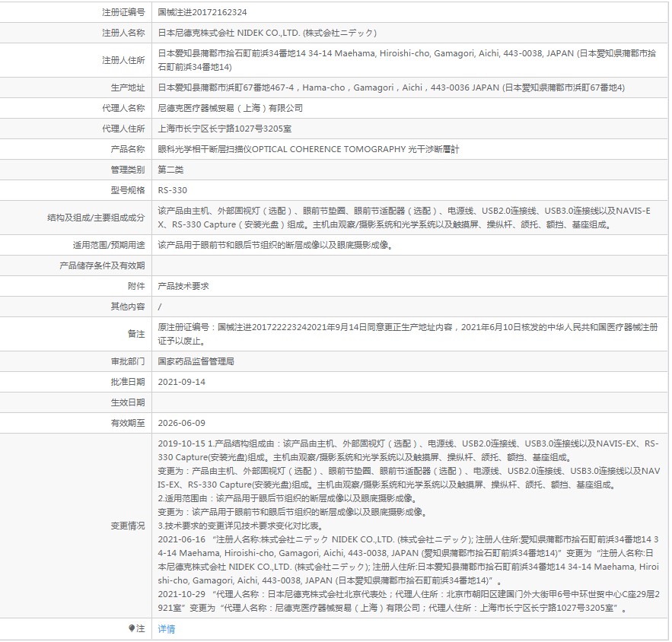Image resolution: width=672 pixels, height=642 pixels.
Task: Click the 有效期至 label
Action: (128, 423)
